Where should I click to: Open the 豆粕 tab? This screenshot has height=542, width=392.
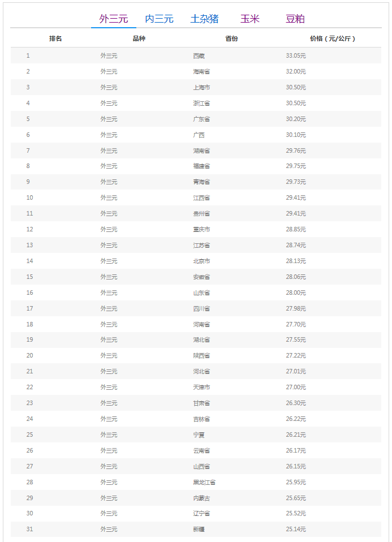coord(295,19)
